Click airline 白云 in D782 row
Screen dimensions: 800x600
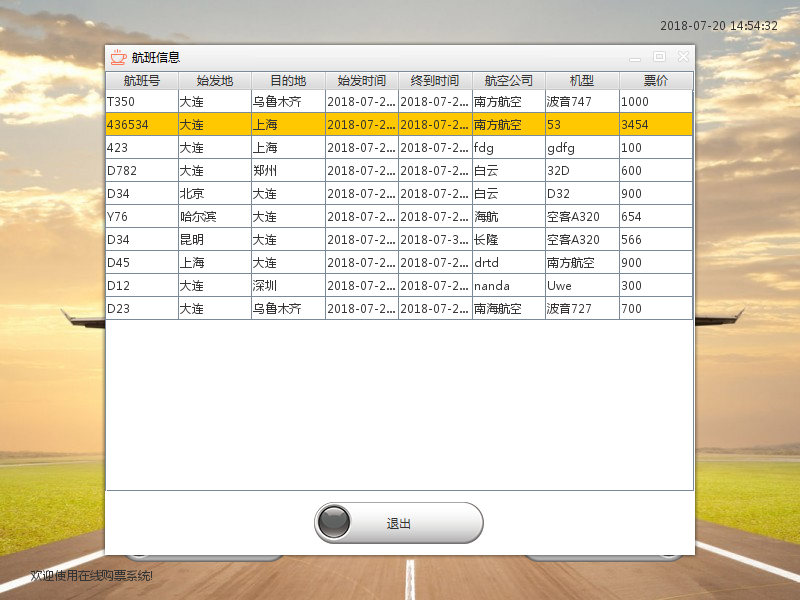click(509, 170)
